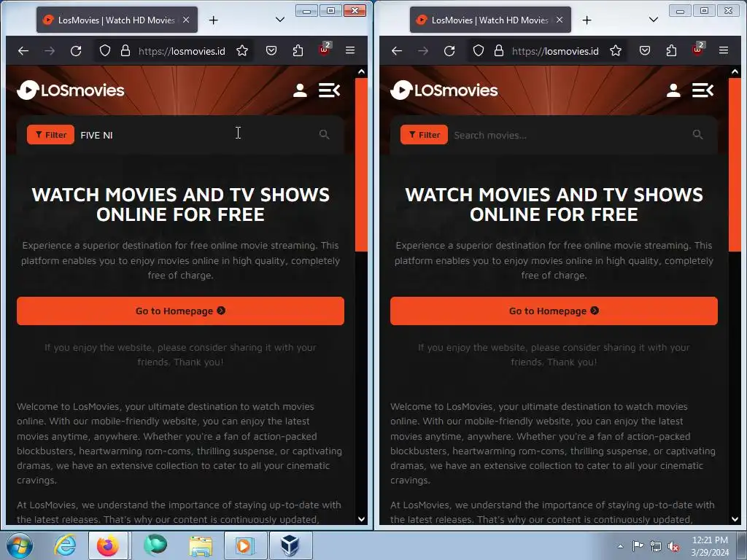This screenshot has height=560, width=747.
Task: Save to Pocket in right window
Action: point(645,50)
